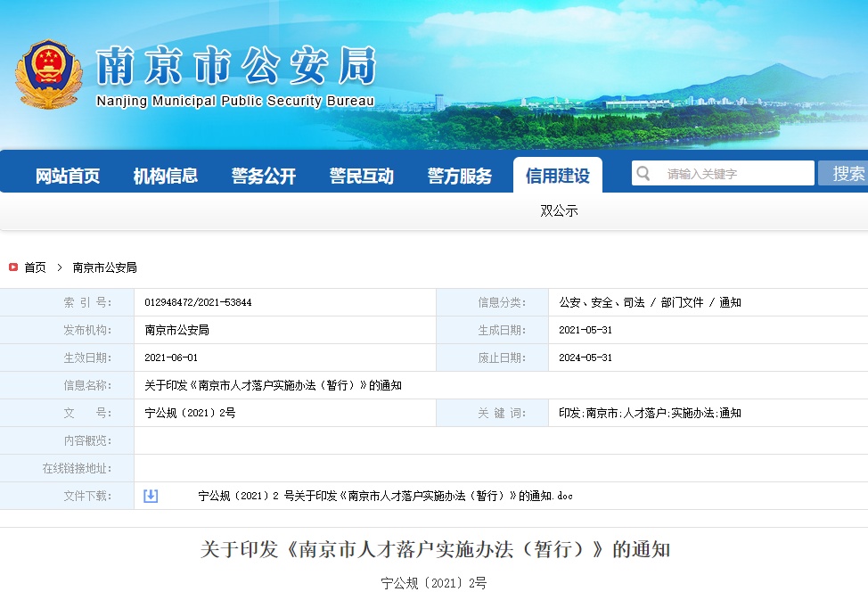Click the blue file download icon
The image size is (868, 600).
click(151, 496)
